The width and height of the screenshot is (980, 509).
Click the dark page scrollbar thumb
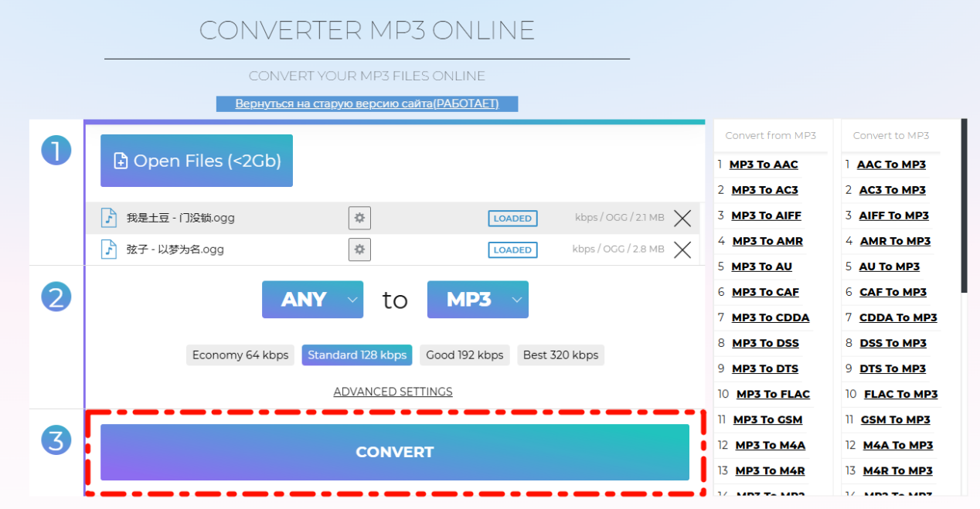coord(964,205)
